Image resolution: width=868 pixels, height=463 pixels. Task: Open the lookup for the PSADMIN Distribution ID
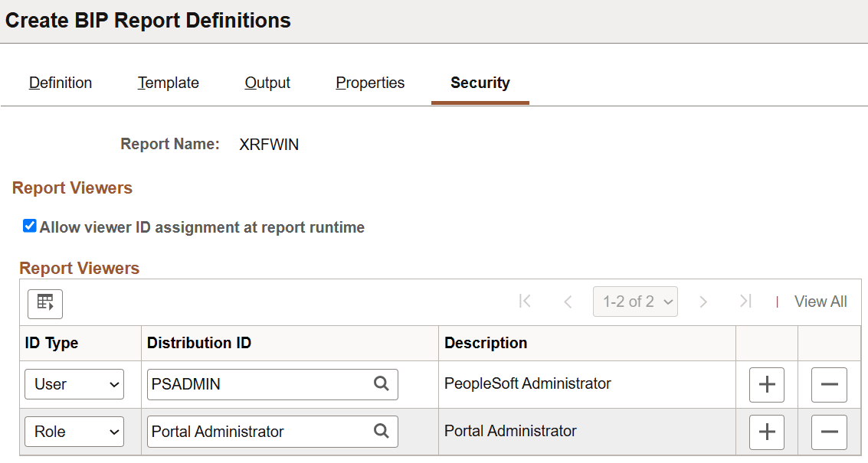381,384
